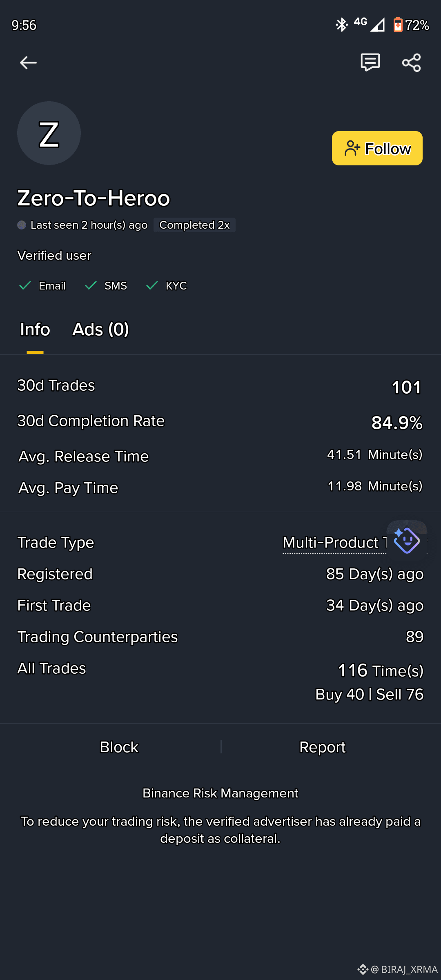Image resolution: width=441 pixels, height=980 pixels.
Task: Report this advertiser
Action: click(x=323, y=747)
